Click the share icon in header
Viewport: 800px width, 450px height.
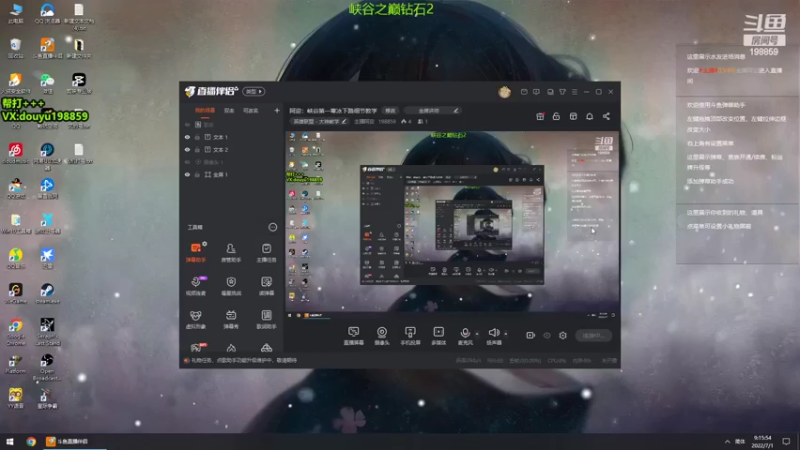606,116
